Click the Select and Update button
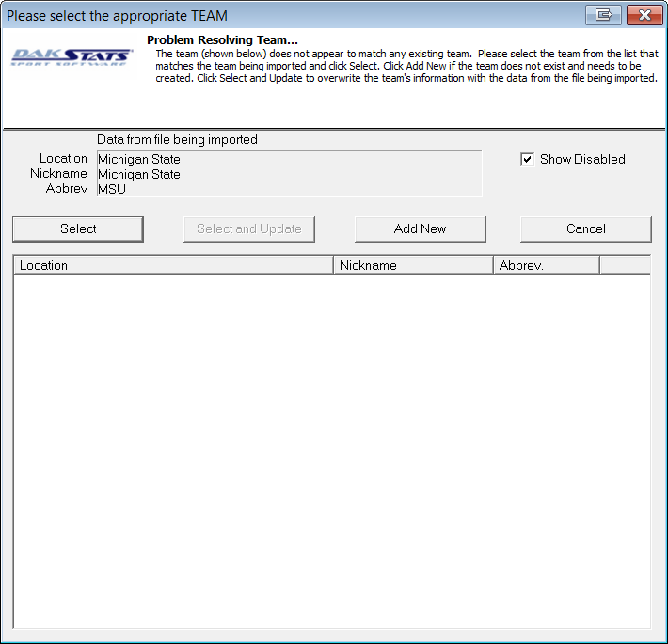Image resolution: width=668 pixels, height=644 pixels. [249, 228]
